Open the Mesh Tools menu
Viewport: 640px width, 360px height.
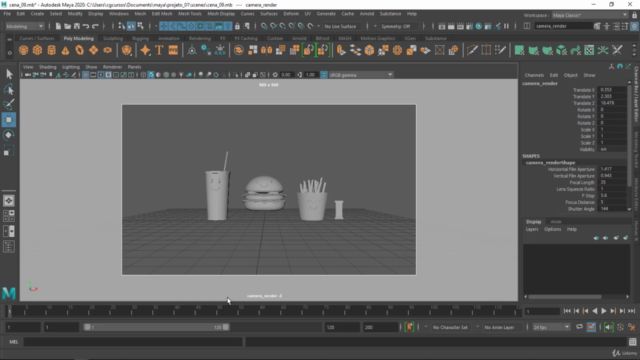tap(189, 13)
